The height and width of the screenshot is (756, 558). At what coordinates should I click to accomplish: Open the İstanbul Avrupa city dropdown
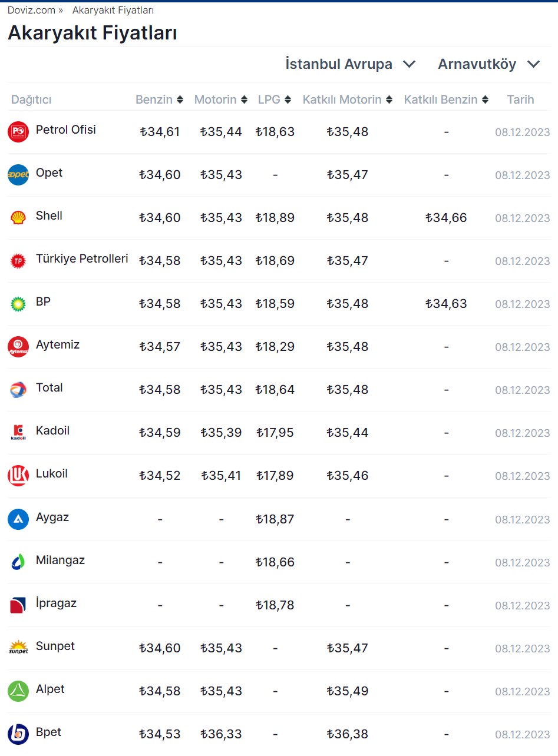[x=351, y=64]
